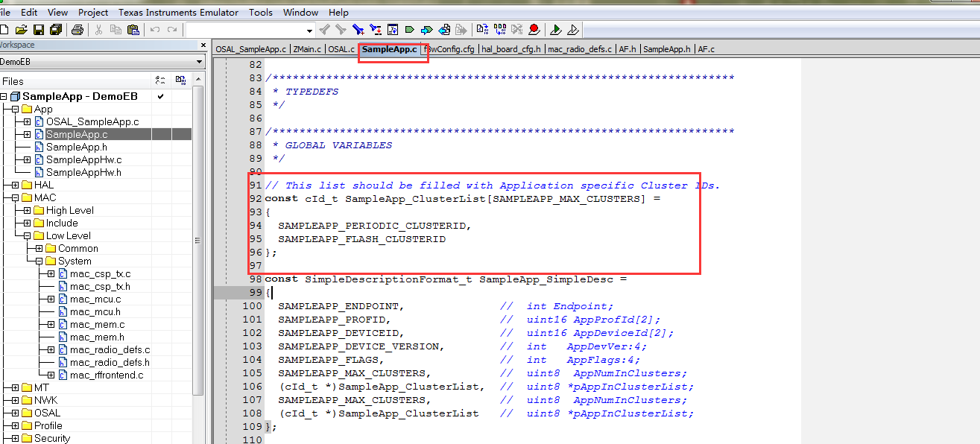The height and width of the screenshot is (444, 980).
Task: Expand the Include folder
Action: click(27, 223)
